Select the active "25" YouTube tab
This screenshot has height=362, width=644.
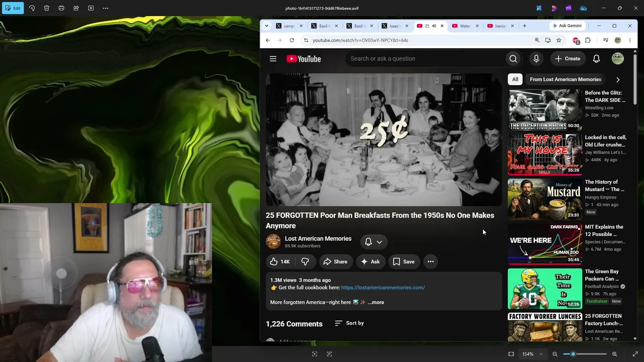click(426, 26)
